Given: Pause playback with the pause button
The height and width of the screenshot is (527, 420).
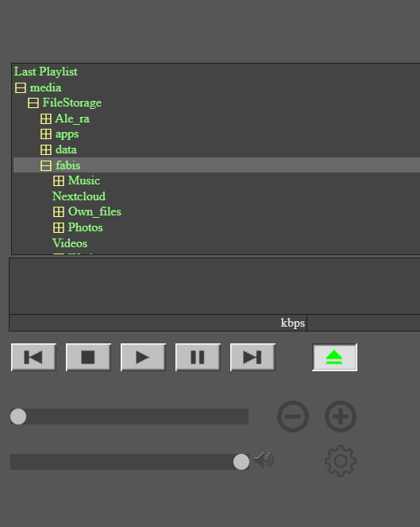Looking at the screenshot, I should tap(198, 357).
